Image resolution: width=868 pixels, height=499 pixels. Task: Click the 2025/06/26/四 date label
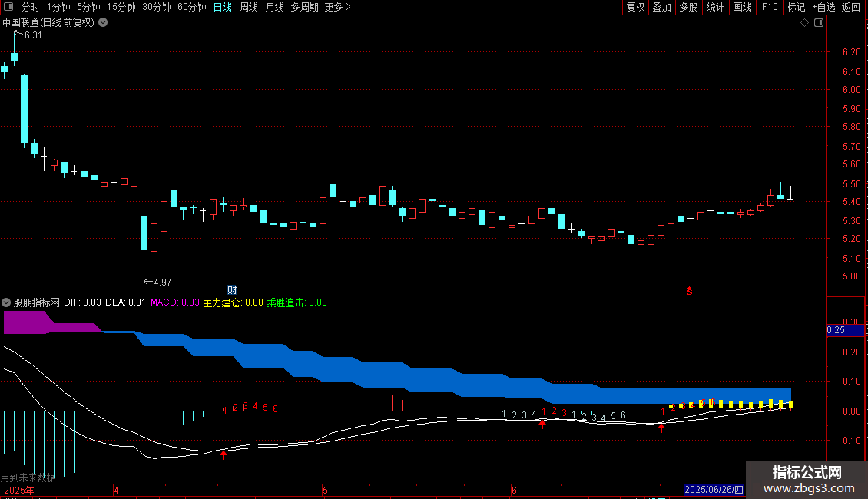pyautogui.click(x=714, y=490)
